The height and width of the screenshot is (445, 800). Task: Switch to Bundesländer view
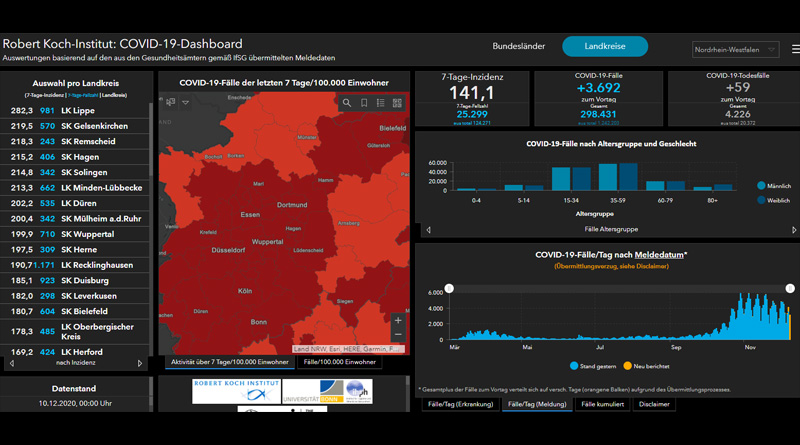518,46
